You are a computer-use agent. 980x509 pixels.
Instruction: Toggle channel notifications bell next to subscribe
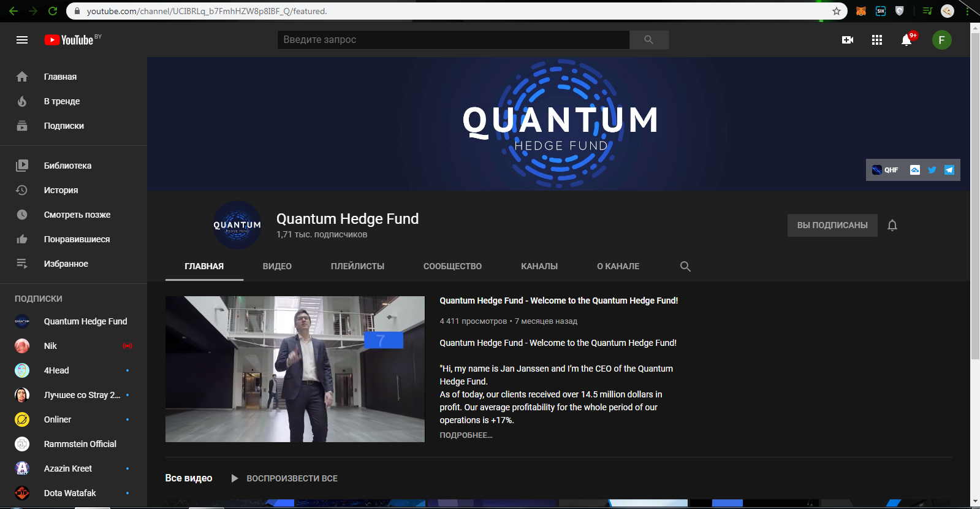coord(892,225)
